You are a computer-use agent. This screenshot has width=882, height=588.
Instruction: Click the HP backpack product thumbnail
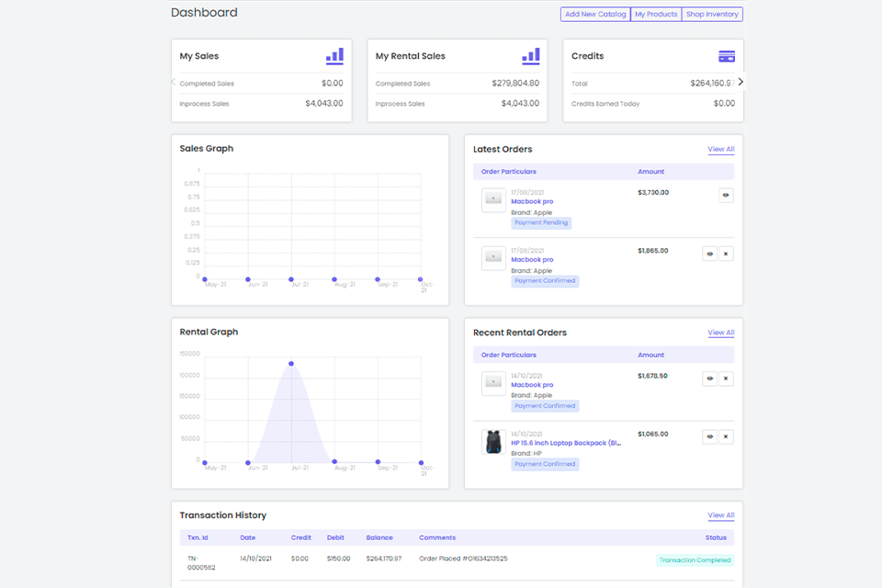pyautogui.click(x=493, y=441)
